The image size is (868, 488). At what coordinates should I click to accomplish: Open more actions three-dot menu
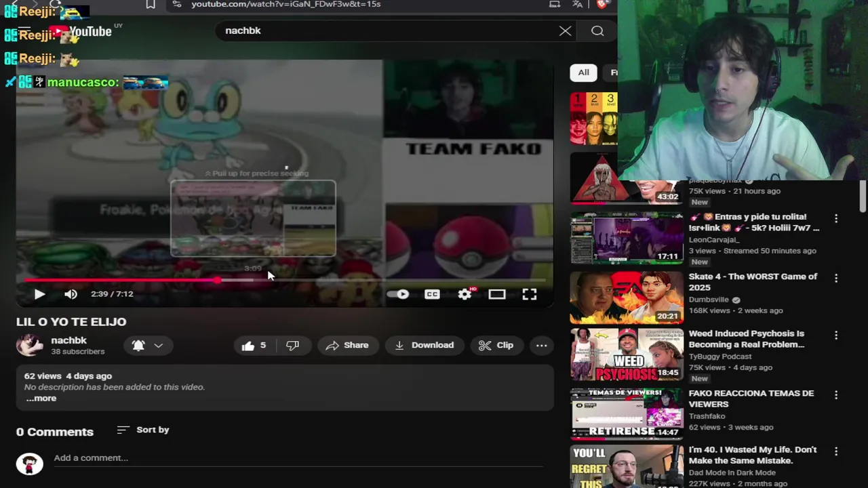pyautogui.click(x=542, y=345)
